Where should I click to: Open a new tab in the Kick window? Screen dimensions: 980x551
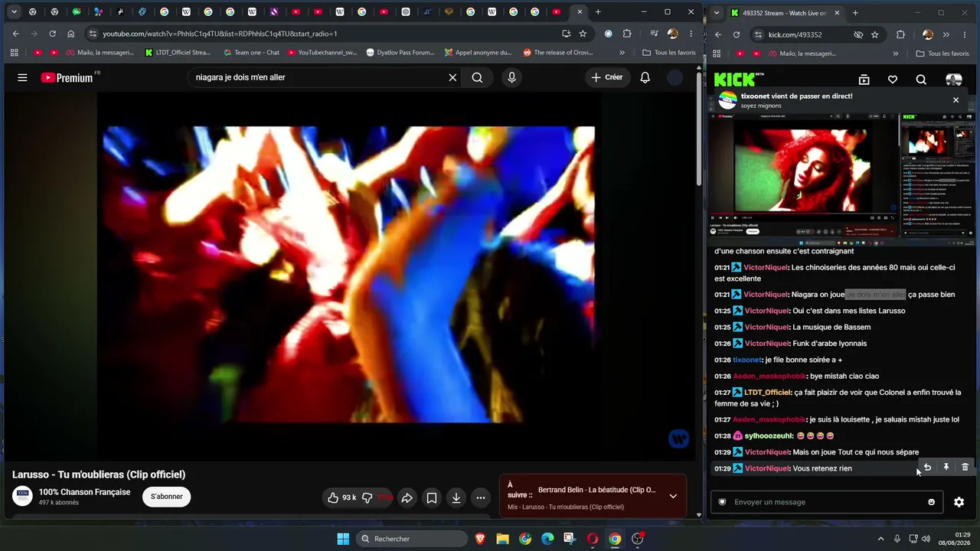pyautogui.click(x=855, y=13)
